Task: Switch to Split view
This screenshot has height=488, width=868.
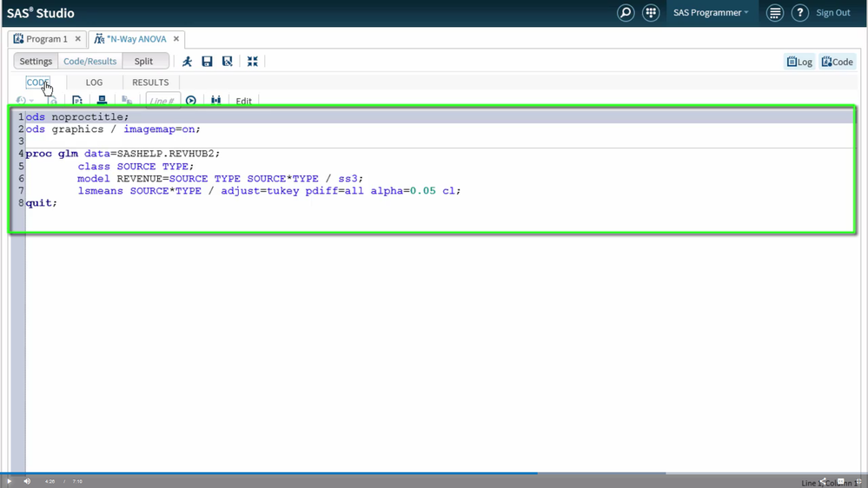Action: coord(144,62)
